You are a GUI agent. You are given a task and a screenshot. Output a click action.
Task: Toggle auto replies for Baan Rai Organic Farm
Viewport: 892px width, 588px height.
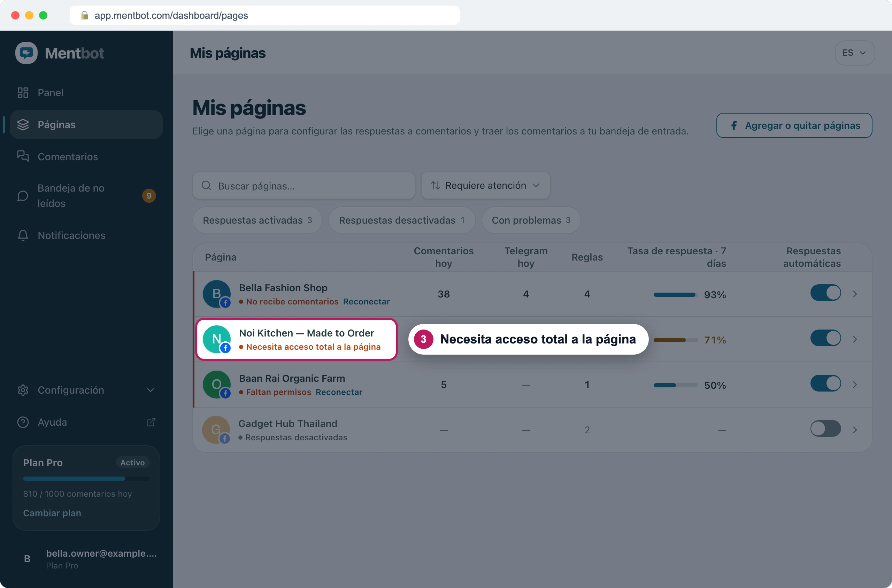(825, 384)
